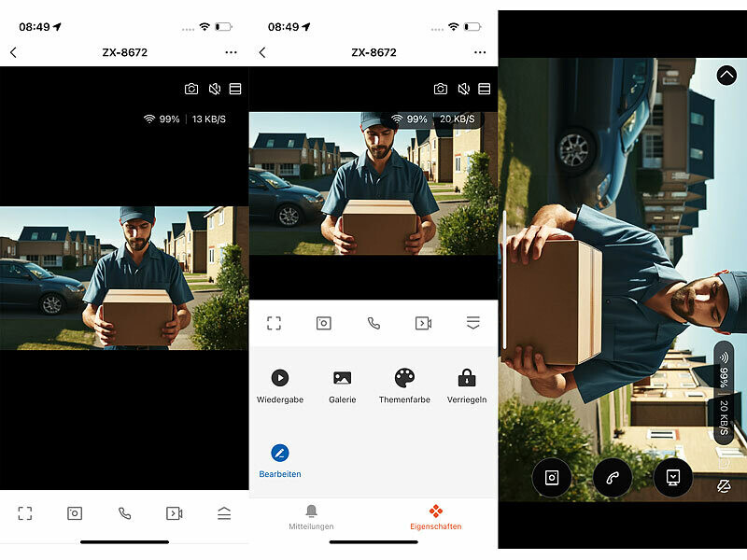Enter fullscreen from the middle screen toolbar

click(274, 323)
